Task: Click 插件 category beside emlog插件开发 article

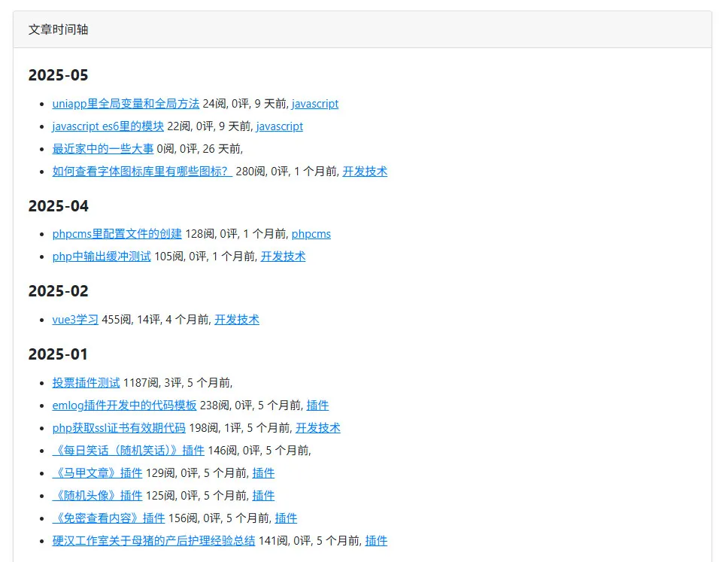Action: click(317, 406)
